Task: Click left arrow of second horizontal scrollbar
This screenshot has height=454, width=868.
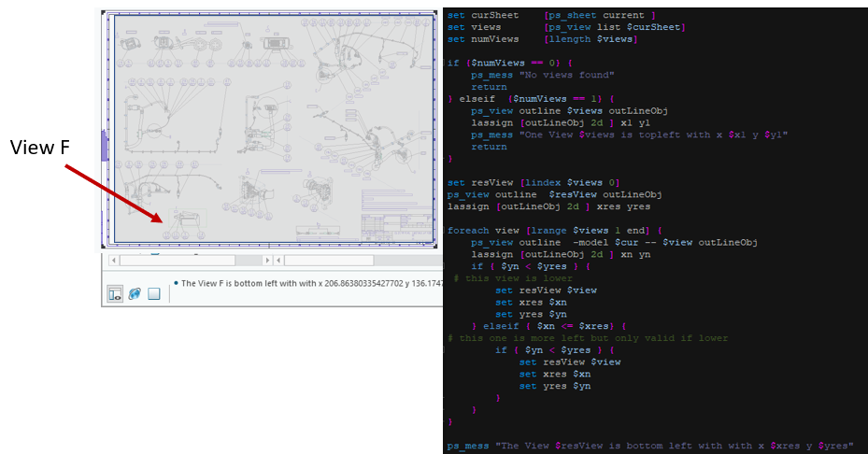Action: click(x=279, y=261)
